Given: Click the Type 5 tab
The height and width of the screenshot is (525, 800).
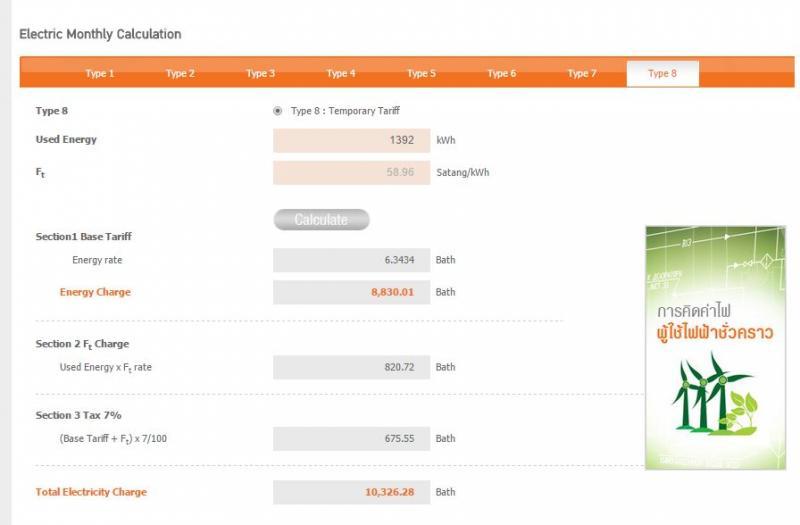Looking at the screenshot, I should click(x=421, y=73).
